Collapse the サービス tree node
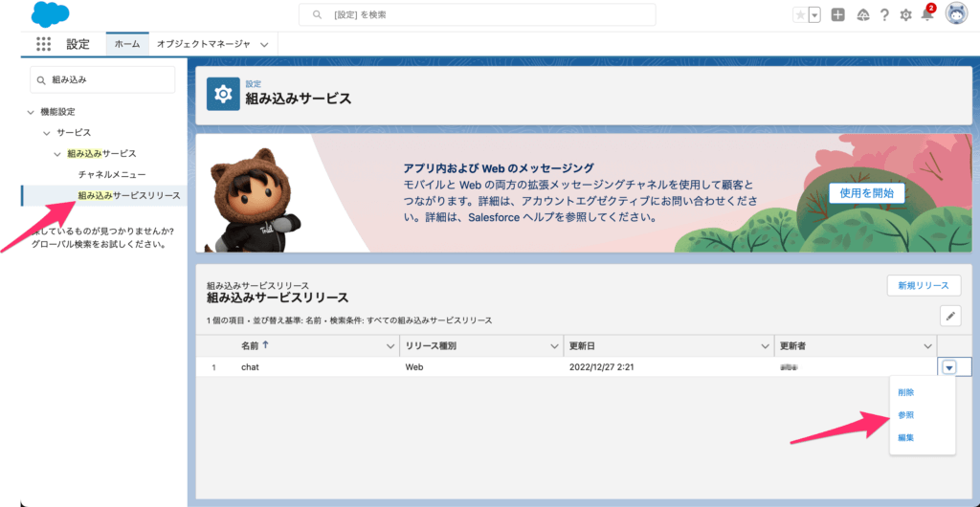The height and width of the screenshot is (507, 980). 46,133
